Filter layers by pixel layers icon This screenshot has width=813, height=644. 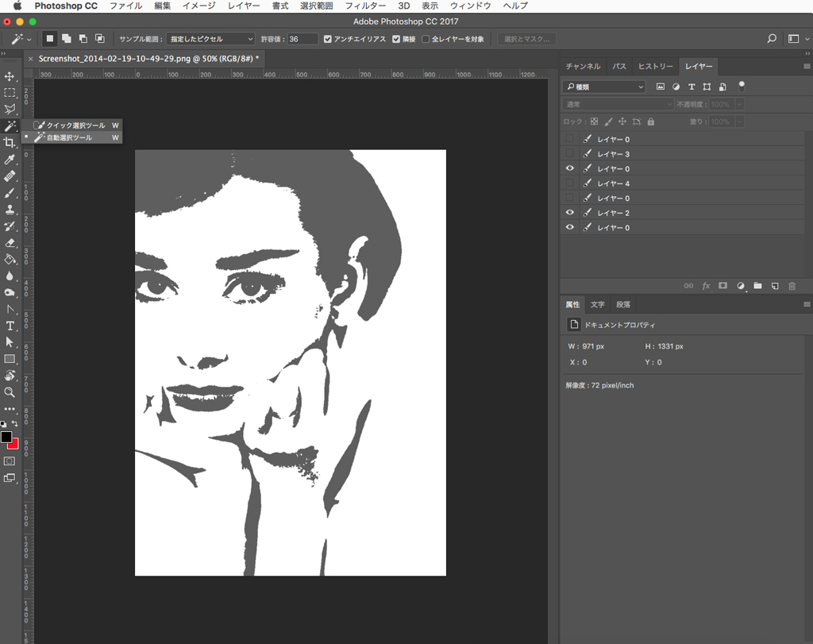coord(660,87)
